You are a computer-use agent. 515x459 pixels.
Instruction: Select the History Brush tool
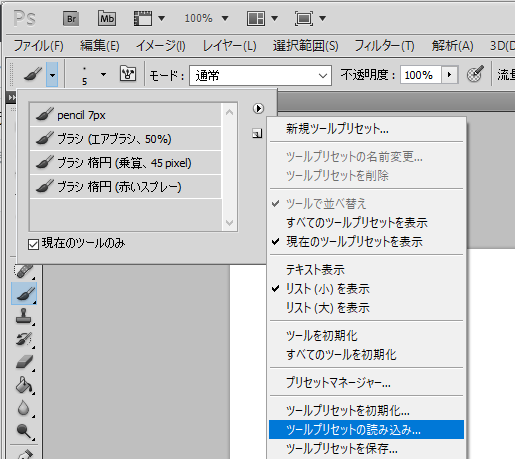click(x=24, y=339)
